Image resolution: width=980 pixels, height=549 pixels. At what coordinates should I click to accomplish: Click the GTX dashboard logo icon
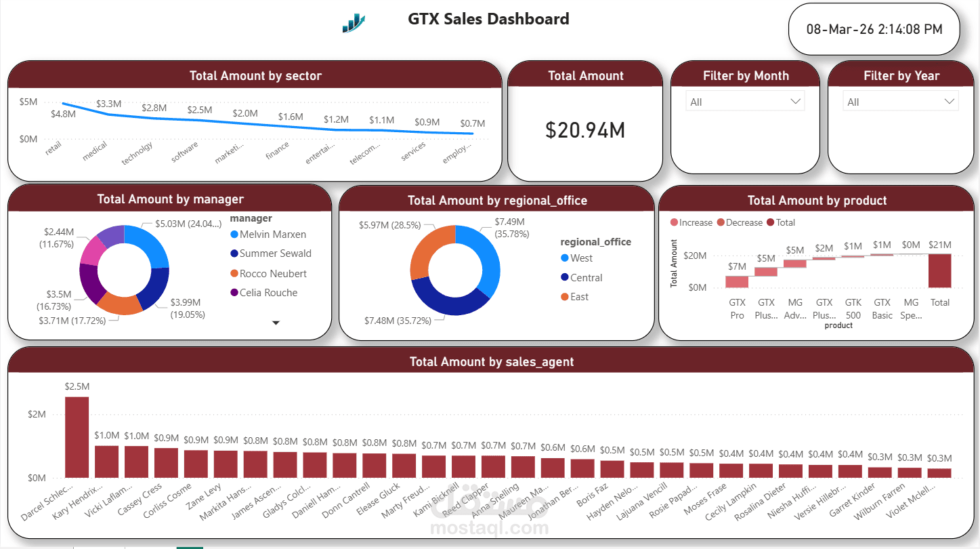[x=354, y=23]
